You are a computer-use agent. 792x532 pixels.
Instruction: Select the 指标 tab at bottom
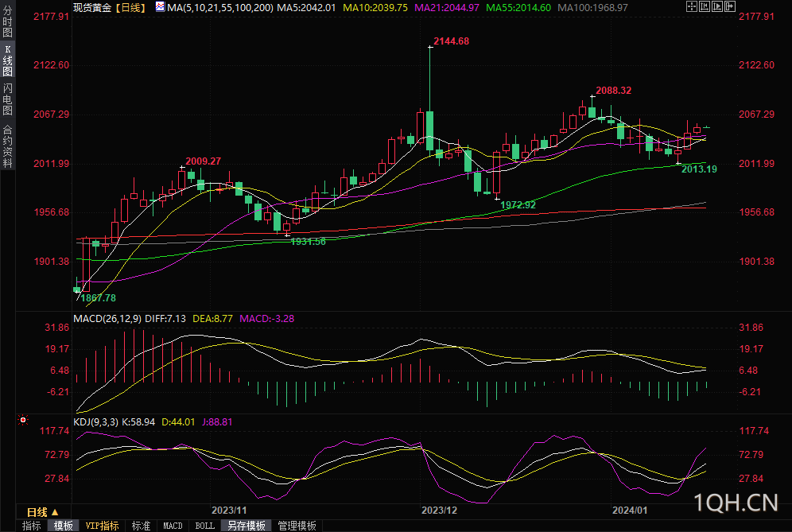tap(31, 526)
